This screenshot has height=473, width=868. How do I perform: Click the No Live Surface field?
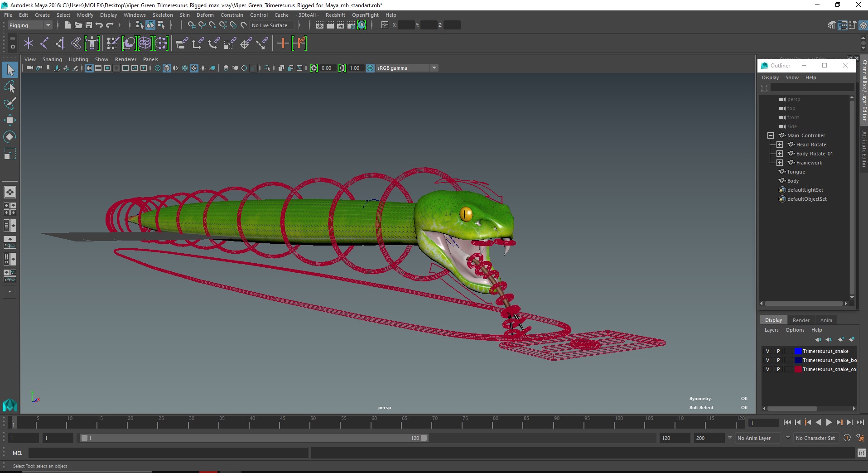[272, 25]
